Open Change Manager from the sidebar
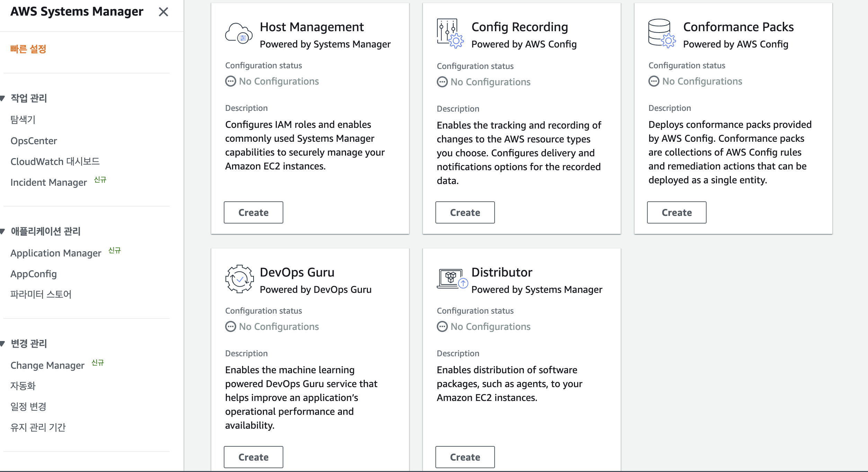868x472 pixels. point(47,366)
